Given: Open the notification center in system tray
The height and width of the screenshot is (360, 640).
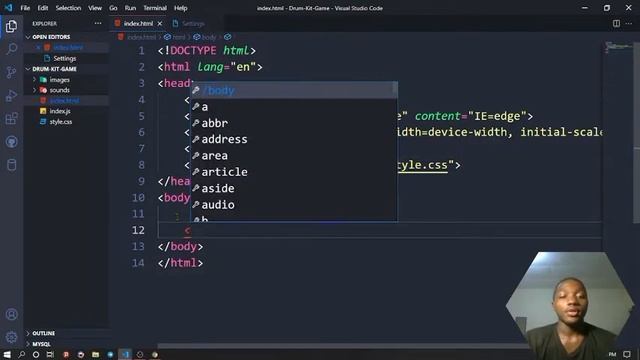Looking at the screenshot, I should [x=627, y=354].
